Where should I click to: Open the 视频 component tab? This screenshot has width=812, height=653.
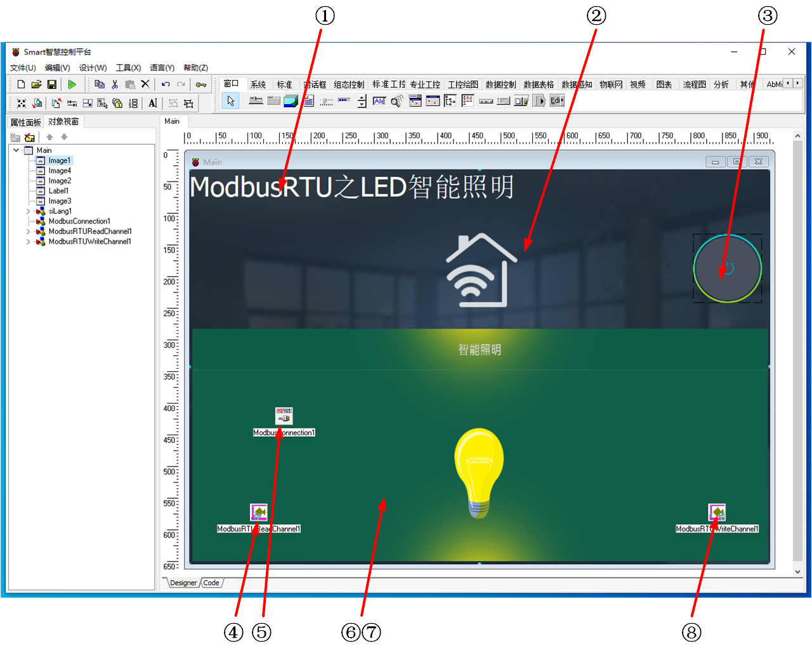point(638,84)
